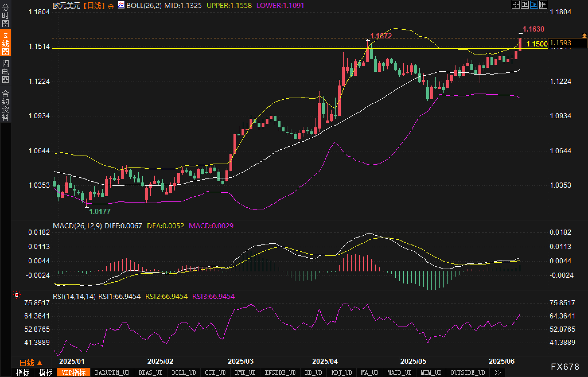588x377 pixels.
Task: Click the orange double-up arrow above price tag
Action: [x=584, y=36]
